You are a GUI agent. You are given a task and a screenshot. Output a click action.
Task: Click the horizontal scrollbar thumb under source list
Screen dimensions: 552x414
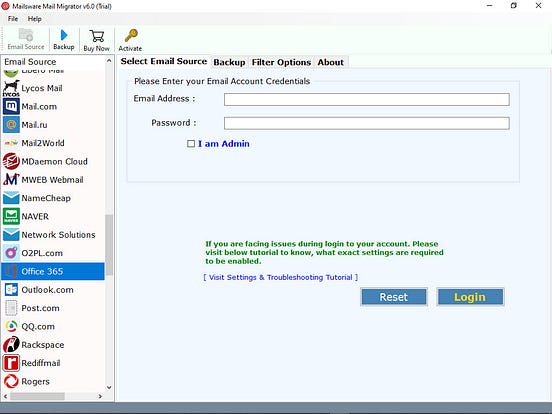point(37,396)
